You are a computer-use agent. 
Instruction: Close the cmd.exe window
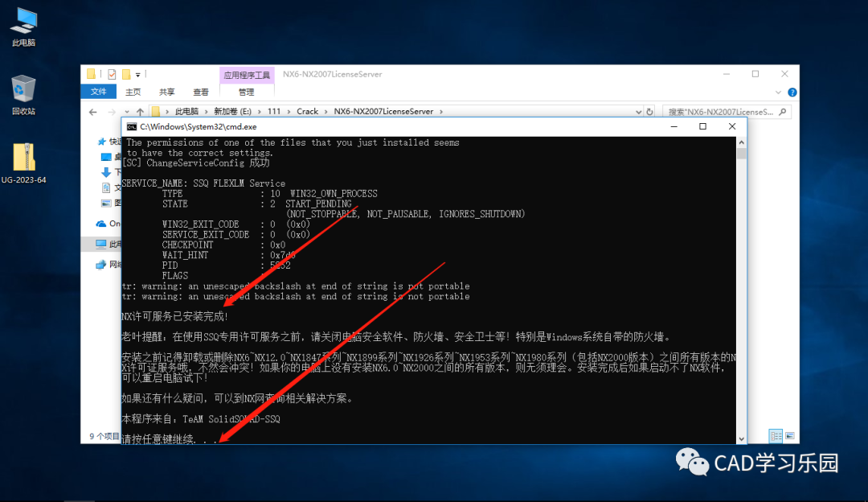pyautogui.click(x=732, y=127)
